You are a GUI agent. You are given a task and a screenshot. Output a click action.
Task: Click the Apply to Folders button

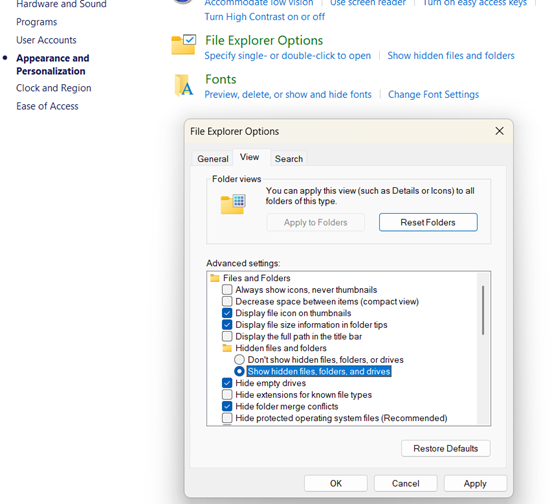(x=315, y=222)
